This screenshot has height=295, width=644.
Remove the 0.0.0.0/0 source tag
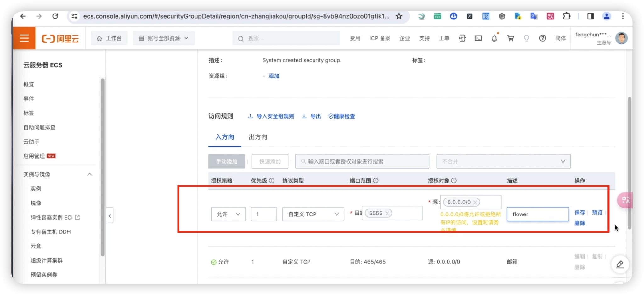point(475,202)
